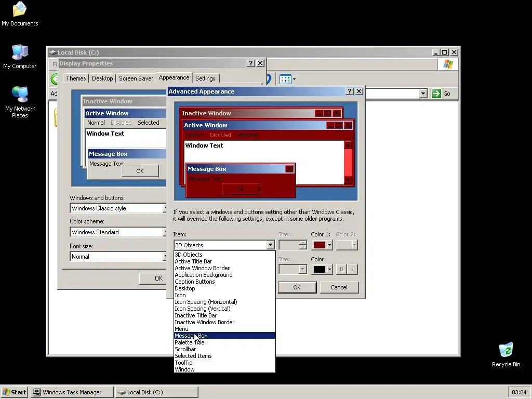Open My Documents desktop icon
Screen dimensions: 532x399
pyautogui.click(x=20, y=14)
